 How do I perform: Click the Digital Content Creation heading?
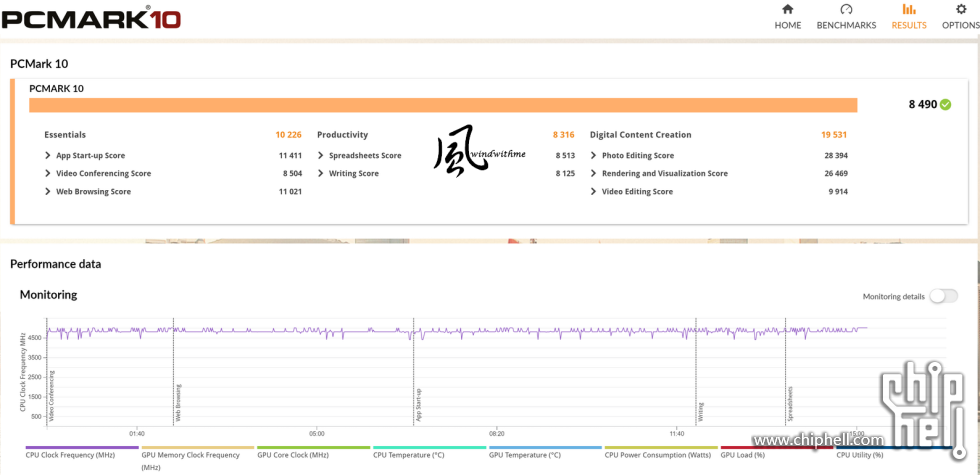click(x=641, y=135)
